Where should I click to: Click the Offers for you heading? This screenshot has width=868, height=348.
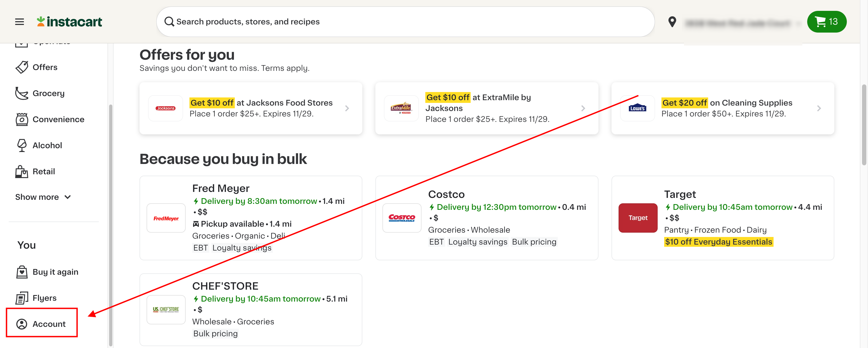(x=187, y=55)
